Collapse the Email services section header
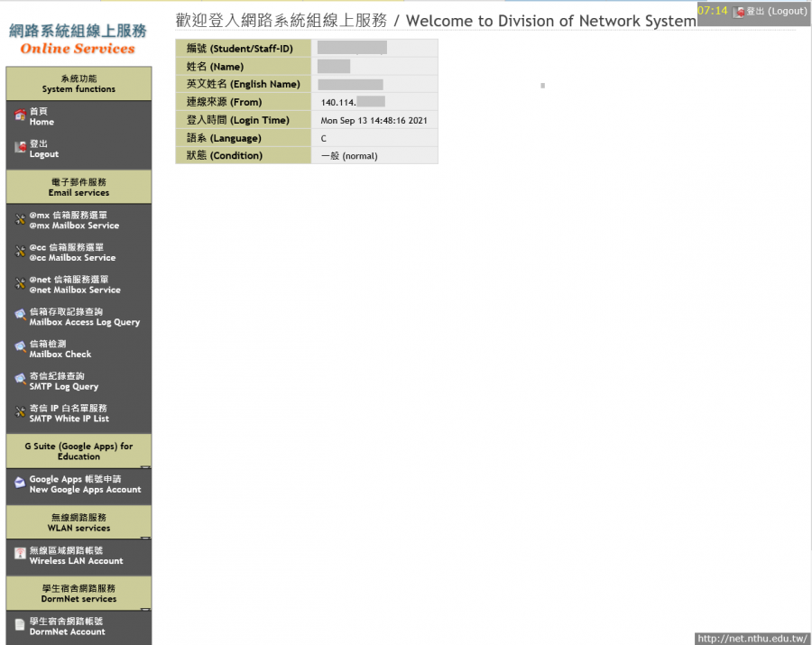 pyautogui.click(x=78, y=188)
